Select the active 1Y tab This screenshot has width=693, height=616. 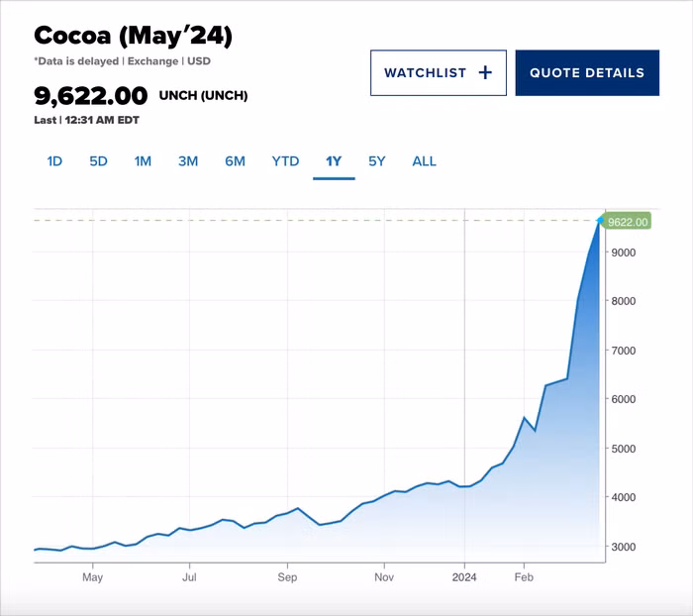[x=334, y=161]
